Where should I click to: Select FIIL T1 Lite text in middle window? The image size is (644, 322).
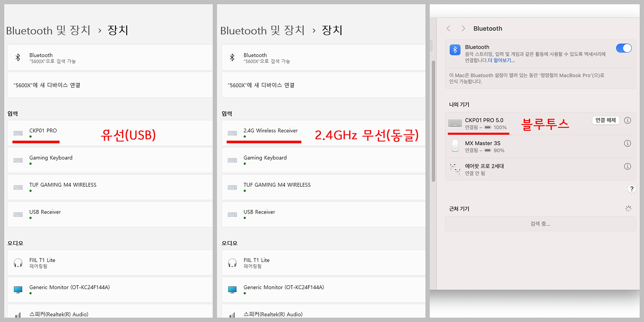[256, 260]
